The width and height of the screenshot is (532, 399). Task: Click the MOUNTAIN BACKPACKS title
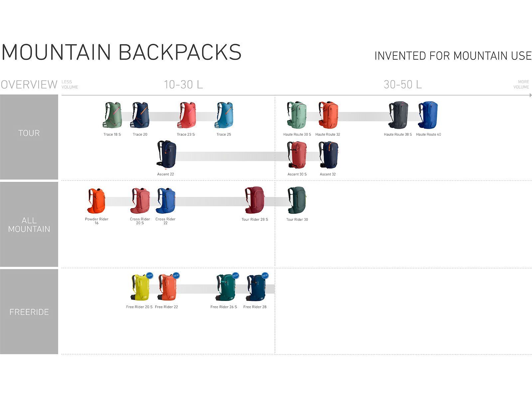point(121,52)
